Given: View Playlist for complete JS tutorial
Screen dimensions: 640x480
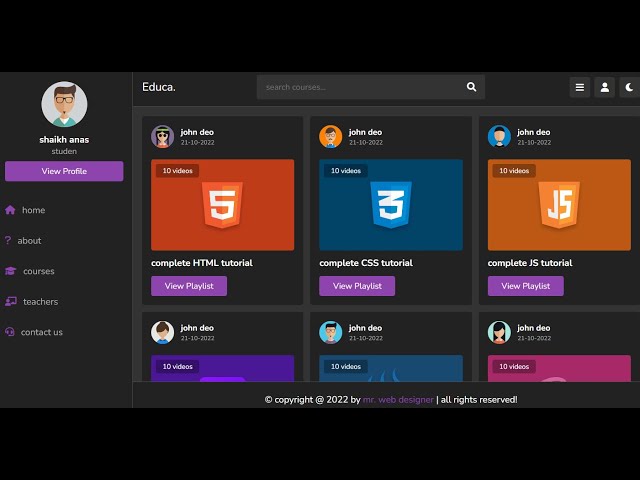Looking at the screenshot, I should pyautogui.click(x=526, y=286).
